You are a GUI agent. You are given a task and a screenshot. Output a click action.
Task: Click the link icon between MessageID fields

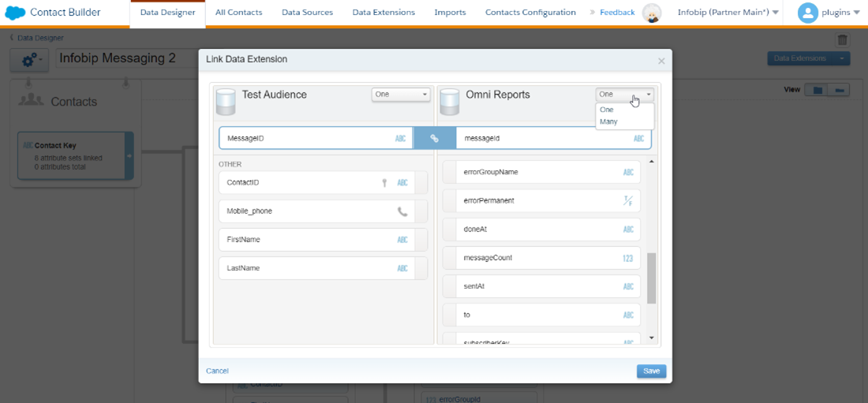[x=434, y=138]
